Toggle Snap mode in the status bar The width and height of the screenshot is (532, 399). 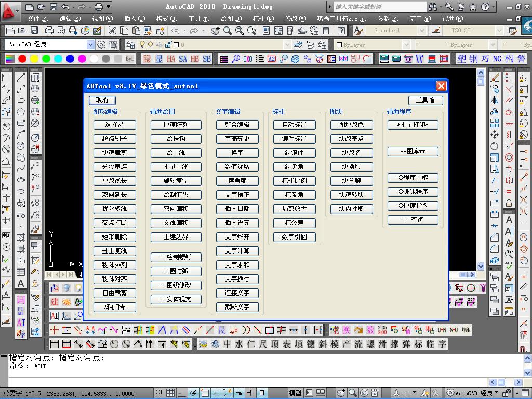(x=159, y=393)
